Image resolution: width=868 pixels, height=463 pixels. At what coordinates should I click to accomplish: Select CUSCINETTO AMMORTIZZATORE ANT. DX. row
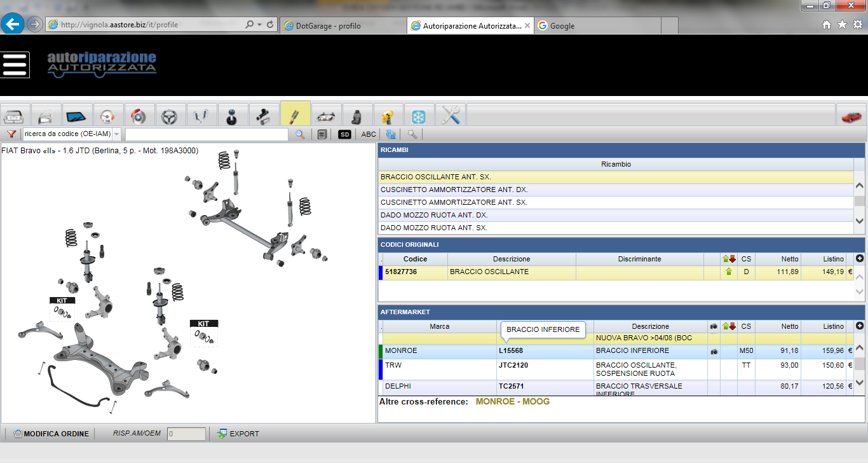(x=616, y=190)
